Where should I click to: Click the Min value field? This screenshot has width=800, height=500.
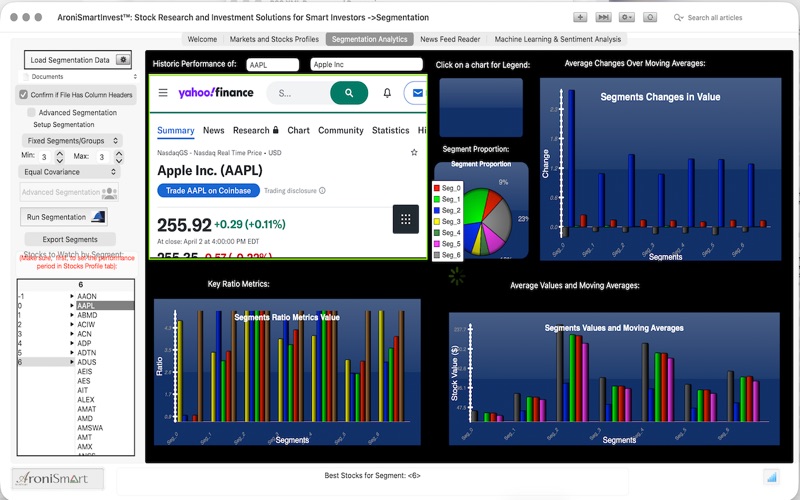tap(45, 157)
